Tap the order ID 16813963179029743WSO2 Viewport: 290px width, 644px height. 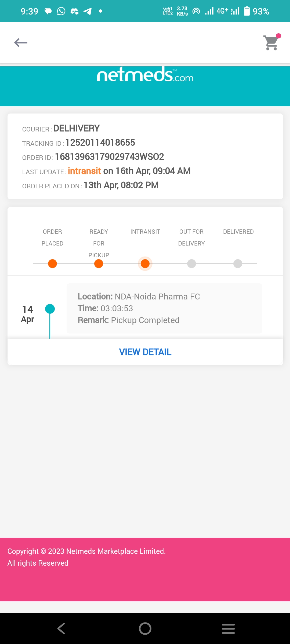click(110, 157)
